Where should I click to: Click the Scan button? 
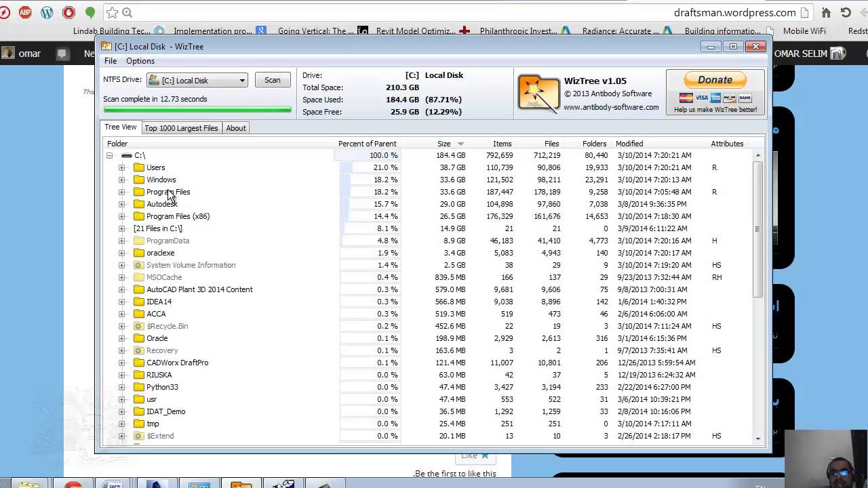click(x=272, y=80)
